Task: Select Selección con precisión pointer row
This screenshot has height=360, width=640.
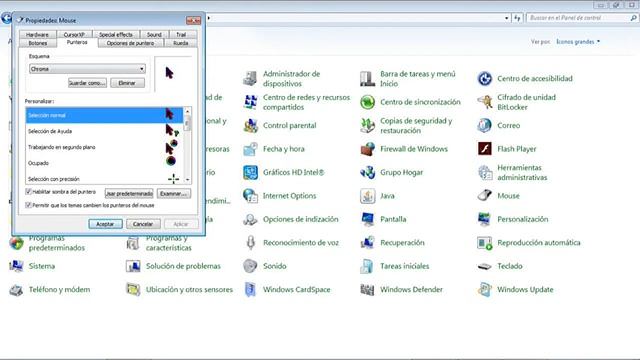Action: (x=104, y=178)
